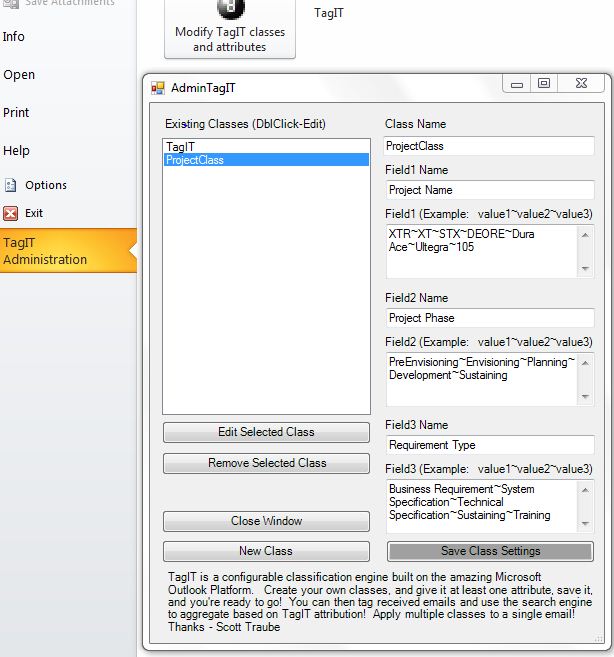
Task: Maximize the AdminTagIT window
Action: [544, 83]
